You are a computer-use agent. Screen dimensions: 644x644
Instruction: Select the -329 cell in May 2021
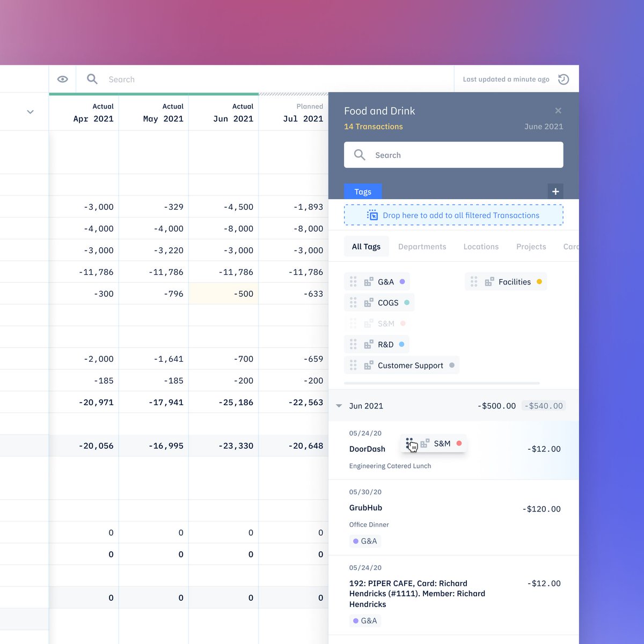[154, 207]
